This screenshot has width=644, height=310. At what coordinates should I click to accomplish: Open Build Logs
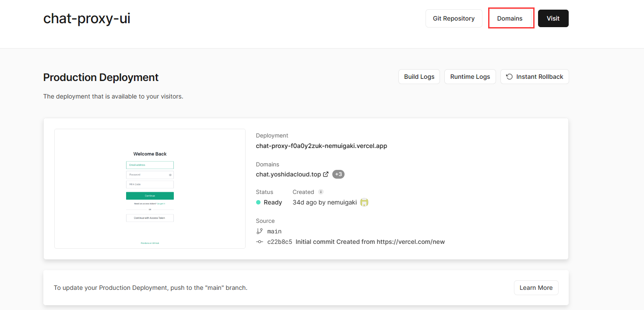click(x=419, y=77)
